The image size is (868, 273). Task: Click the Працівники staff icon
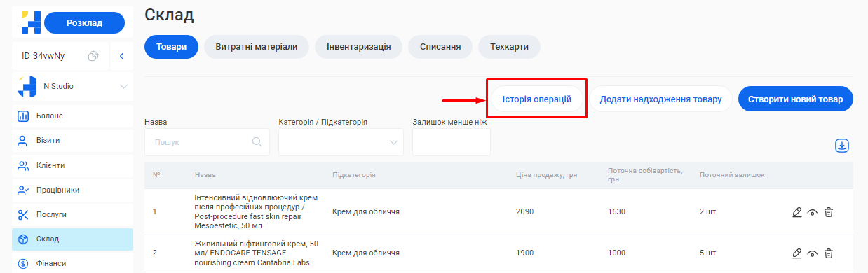22,190
